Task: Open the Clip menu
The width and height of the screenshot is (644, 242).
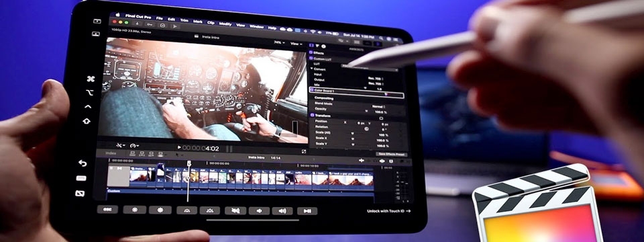Action: 211,22
